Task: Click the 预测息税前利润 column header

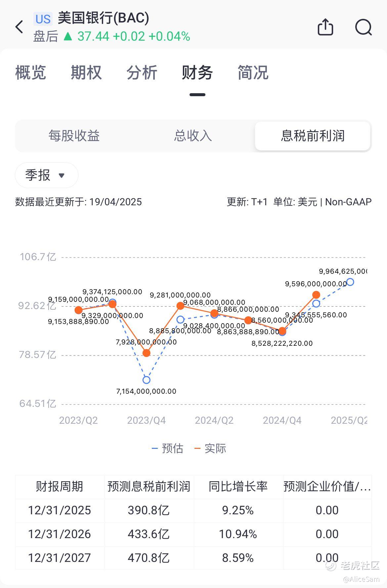Action: pos(149,487)
